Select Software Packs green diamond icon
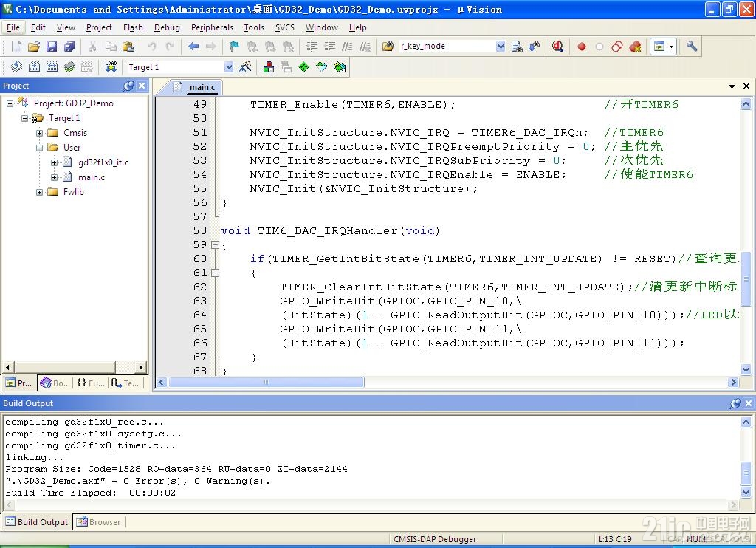 point(303,67)
